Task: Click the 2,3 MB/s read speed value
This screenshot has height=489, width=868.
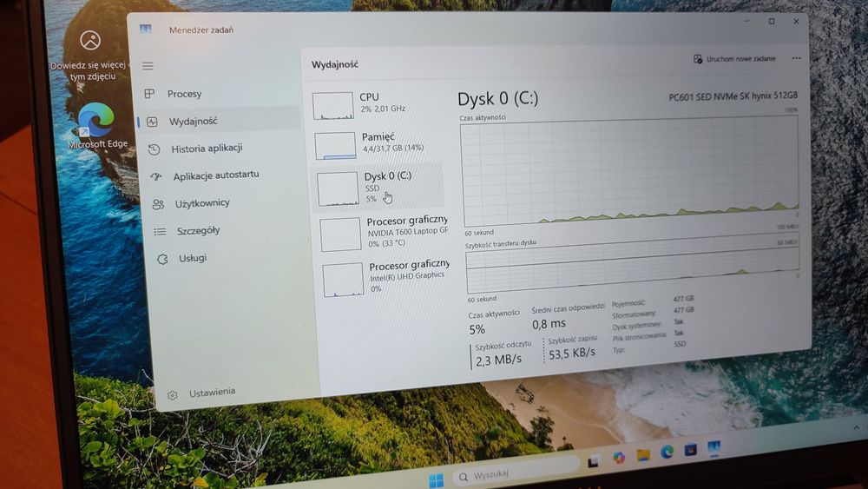Action: click(x=498, y=360)
